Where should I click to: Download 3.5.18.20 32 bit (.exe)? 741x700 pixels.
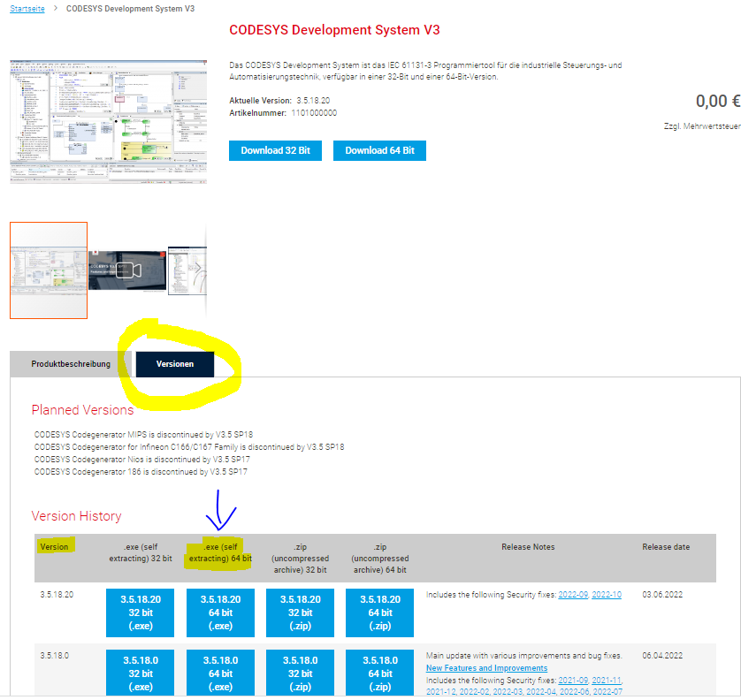point(140,612)
